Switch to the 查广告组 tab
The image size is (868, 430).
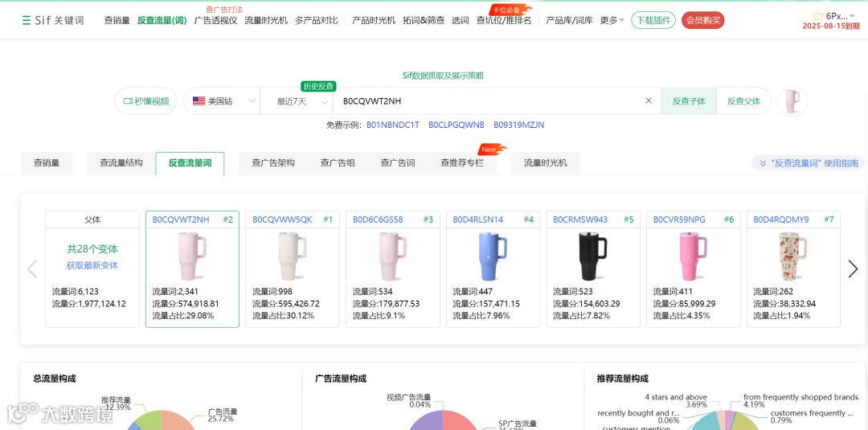click(337, 163)
